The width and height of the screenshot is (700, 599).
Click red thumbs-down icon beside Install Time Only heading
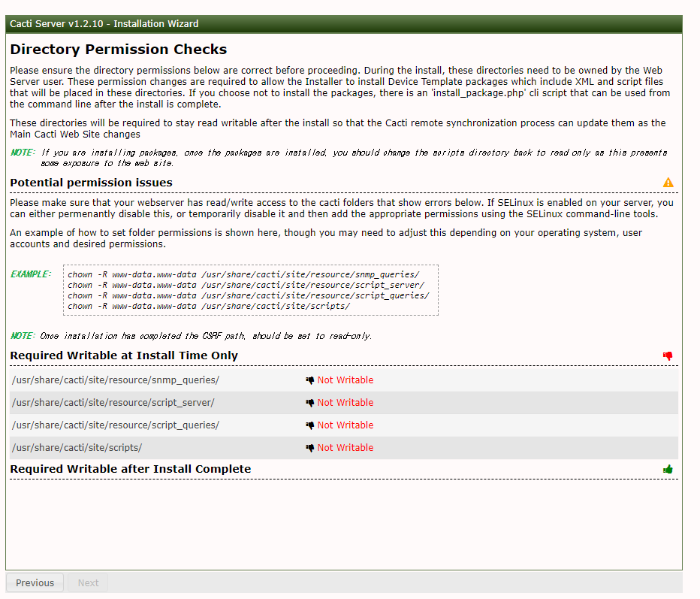click(668, 355)
